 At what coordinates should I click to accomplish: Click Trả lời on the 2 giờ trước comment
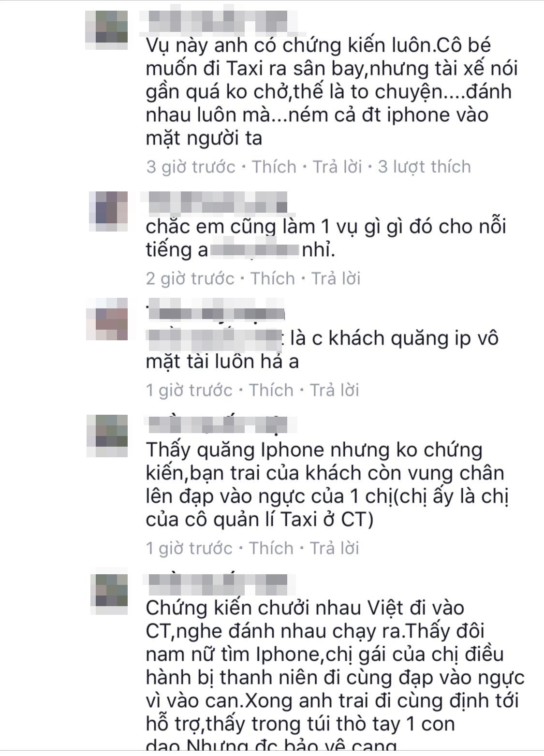(x=336, y=278)
